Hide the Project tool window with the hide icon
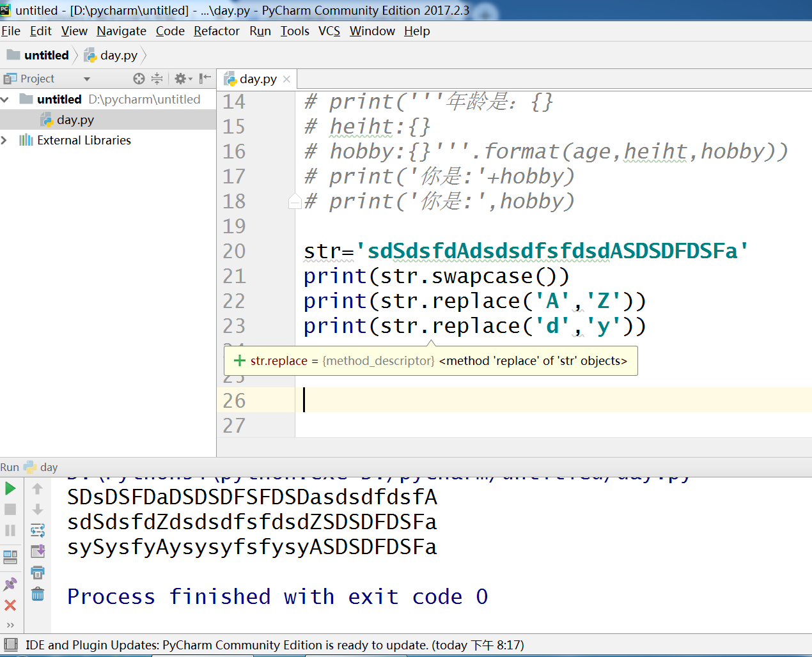The width and height of the screenshot is (812, 657). click(205, 79)
